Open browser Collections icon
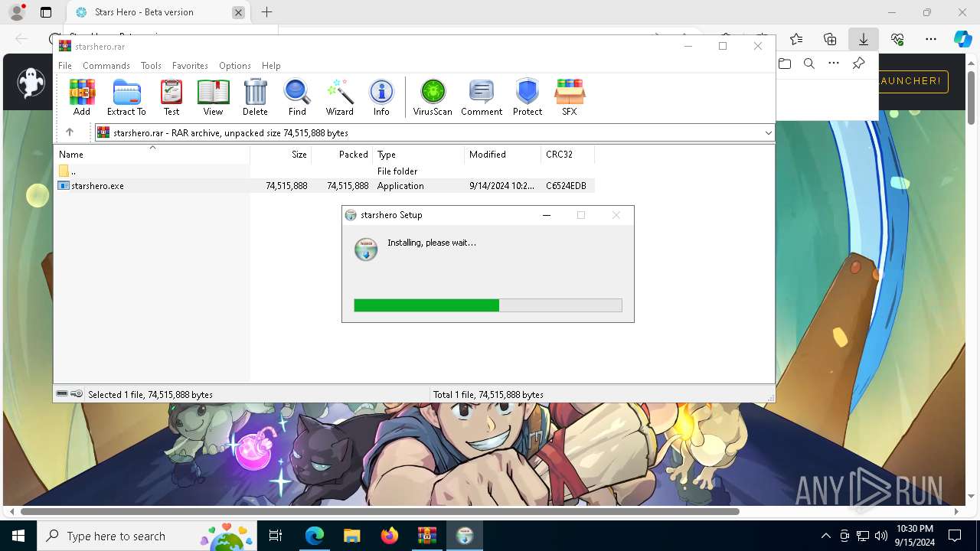This screenshot has width=980, height=551. pos(830,39)
